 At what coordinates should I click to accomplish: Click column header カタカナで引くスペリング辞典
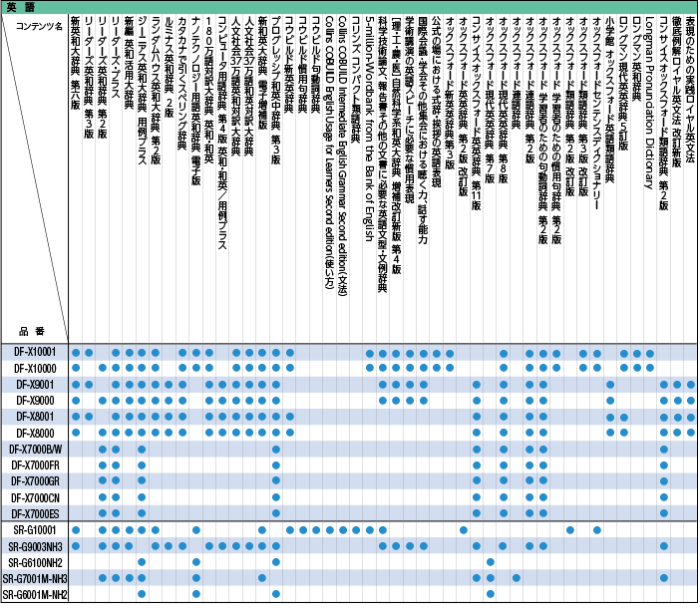pyautogui.click(x=182, y=84)
